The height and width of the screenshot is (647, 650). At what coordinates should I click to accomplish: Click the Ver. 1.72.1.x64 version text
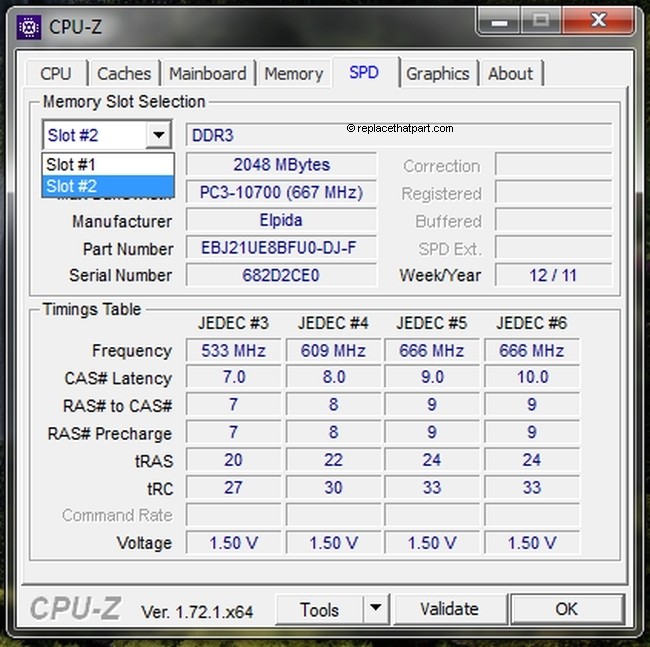click(x=197, y=612)
